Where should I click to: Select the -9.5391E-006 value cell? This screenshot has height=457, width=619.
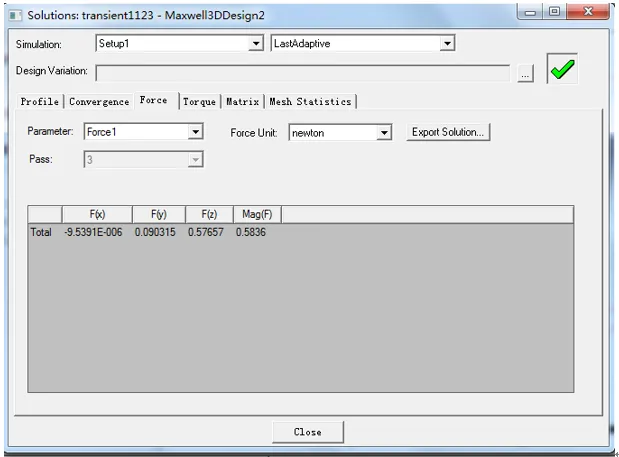94,232
